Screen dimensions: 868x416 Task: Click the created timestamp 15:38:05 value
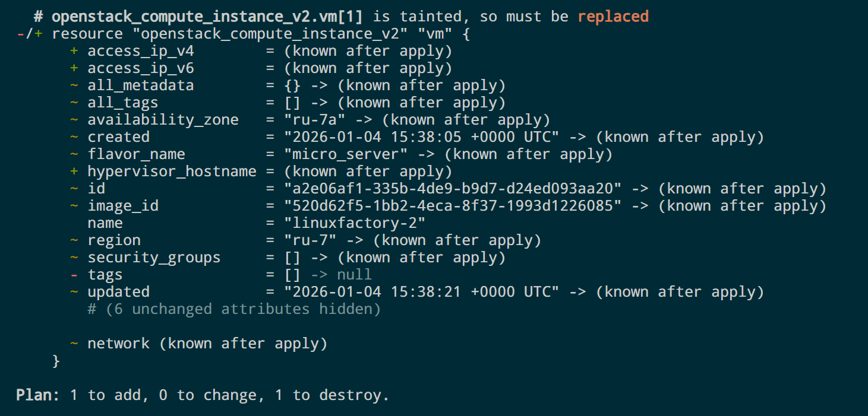[421, 137]
